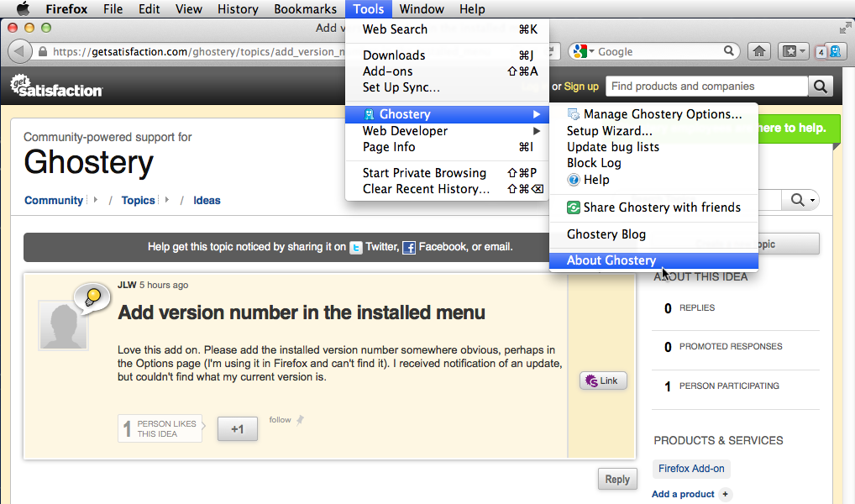The height and width of the screenshot is (504, 855).
Task: Click the Add a product plus button
Action: 726,494
